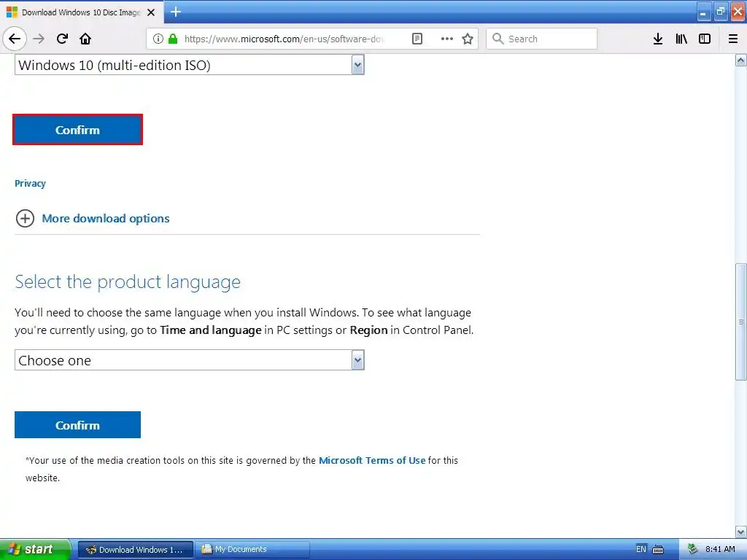This screenshot has height=560, width=747.
Task: Click the scrollbar up arrow
Action: tap(740, 60)
